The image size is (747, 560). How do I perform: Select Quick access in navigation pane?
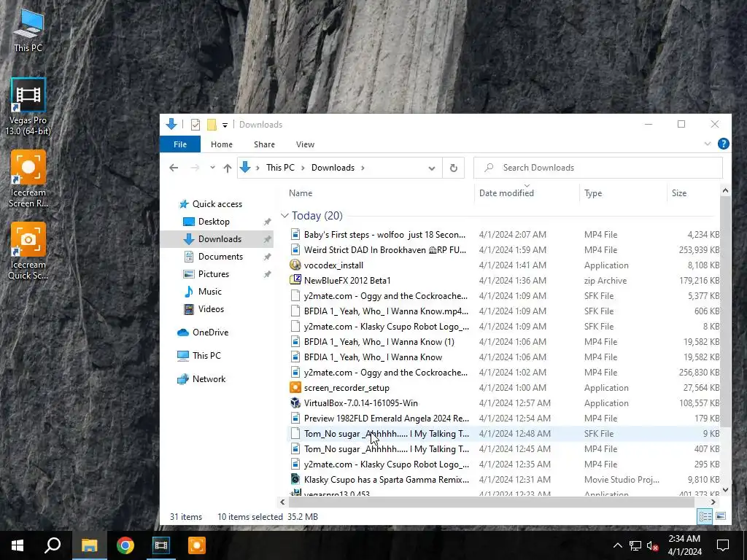pos(217,204)
